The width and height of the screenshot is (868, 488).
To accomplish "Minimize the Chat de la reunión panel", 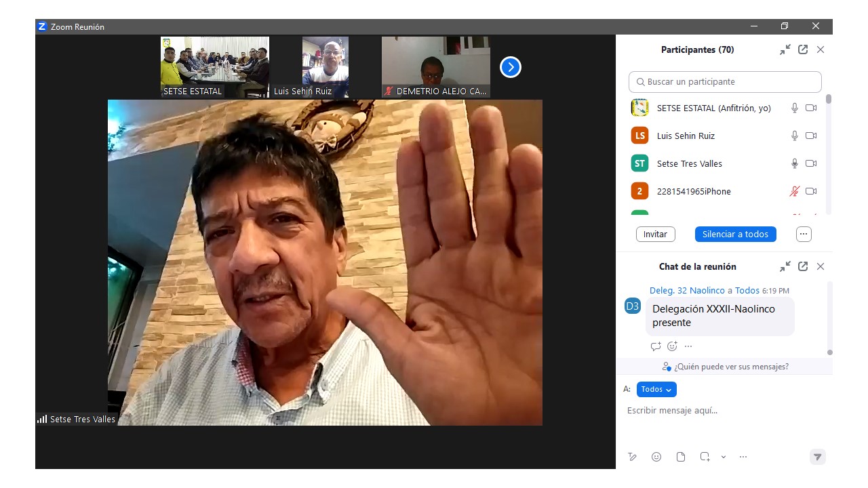I will click(785, 266).
